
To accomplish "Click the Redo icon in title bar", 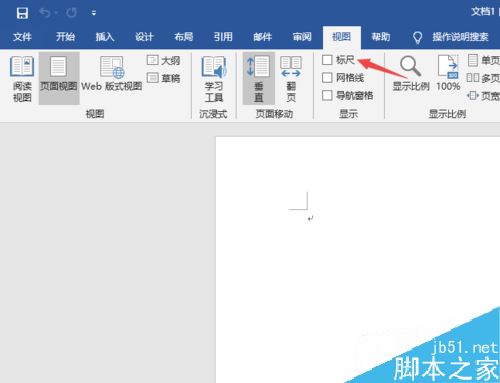I will (71, 13).
